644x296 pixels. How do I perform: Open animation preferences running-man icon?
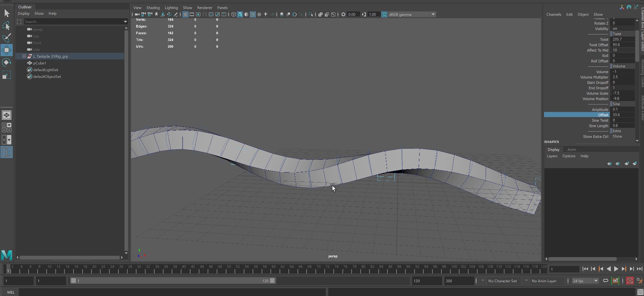(640, 281)
